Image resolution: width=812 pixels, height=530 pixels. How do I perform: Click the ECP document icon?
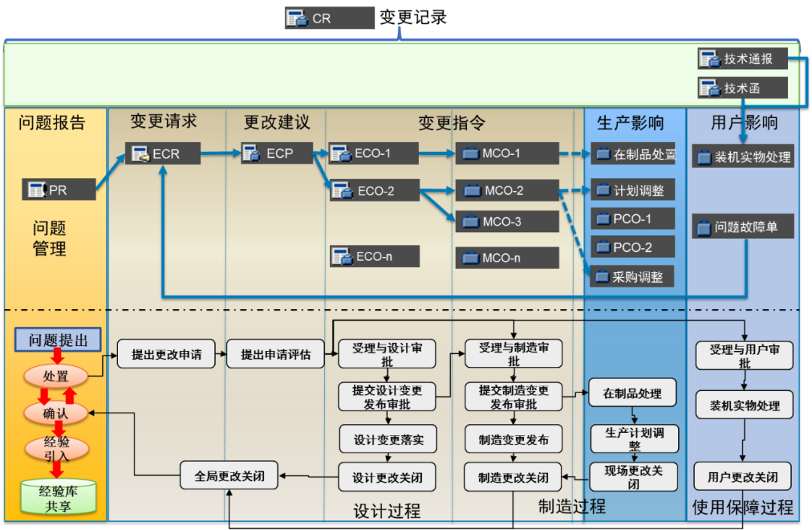(x=252, y=153)
